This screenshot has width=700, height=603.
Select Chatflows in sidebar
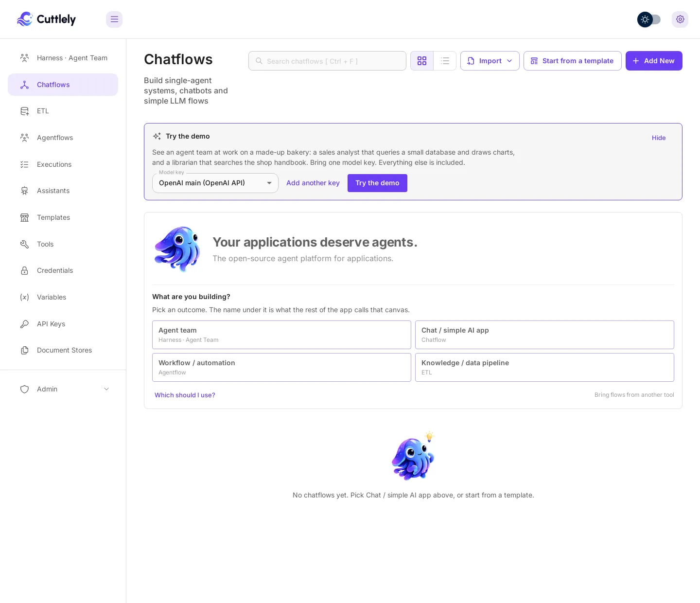[x=63, y=85]
